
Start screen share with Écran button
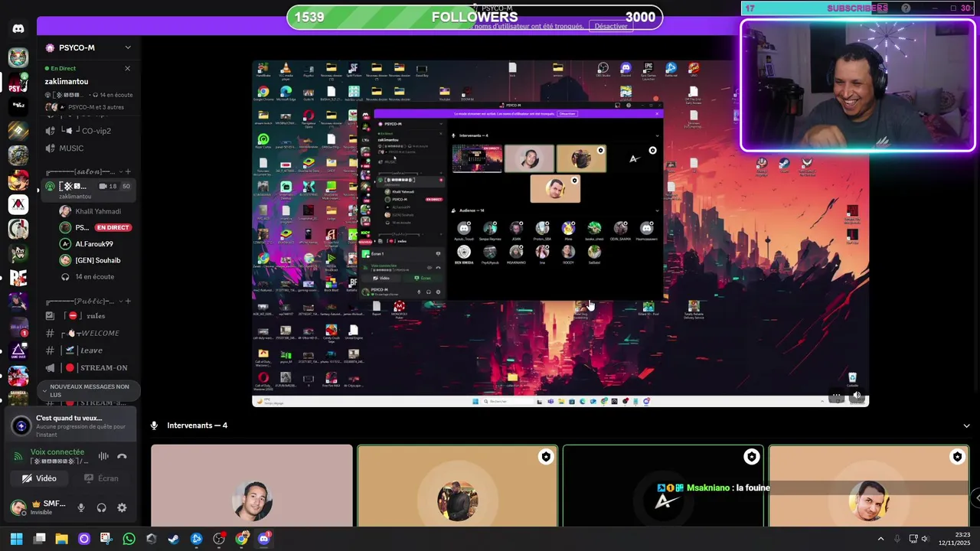[102, 478]
